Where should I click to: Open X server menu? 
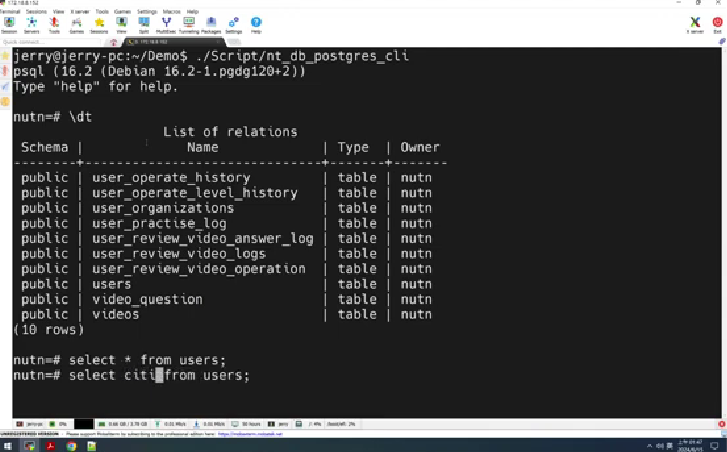point(80,12)
